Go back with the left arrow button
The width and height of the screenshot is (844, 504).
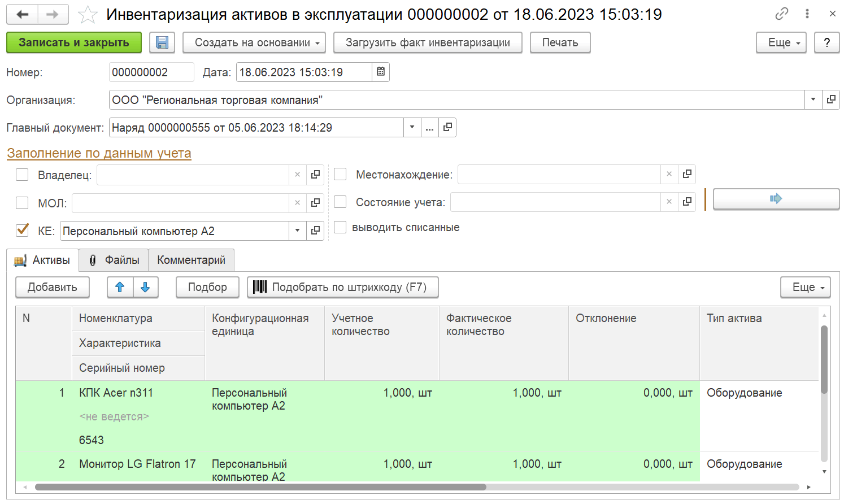tap(22, 14)
